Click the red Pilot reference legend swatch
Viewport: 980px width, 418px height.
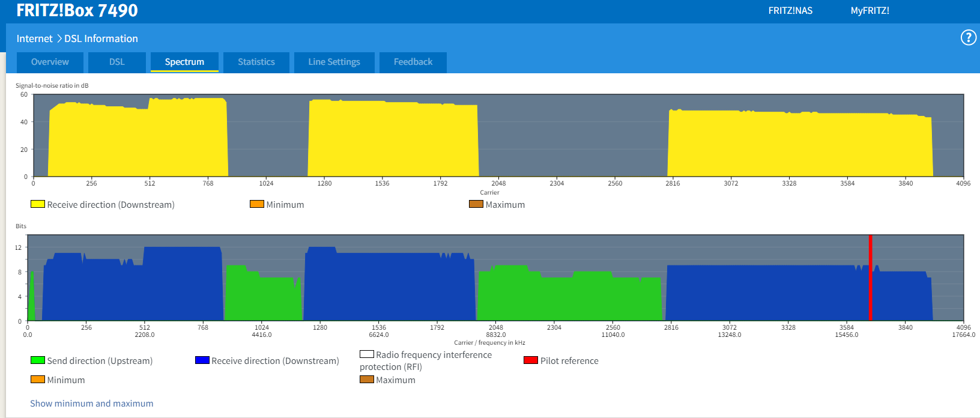point(531,360)
